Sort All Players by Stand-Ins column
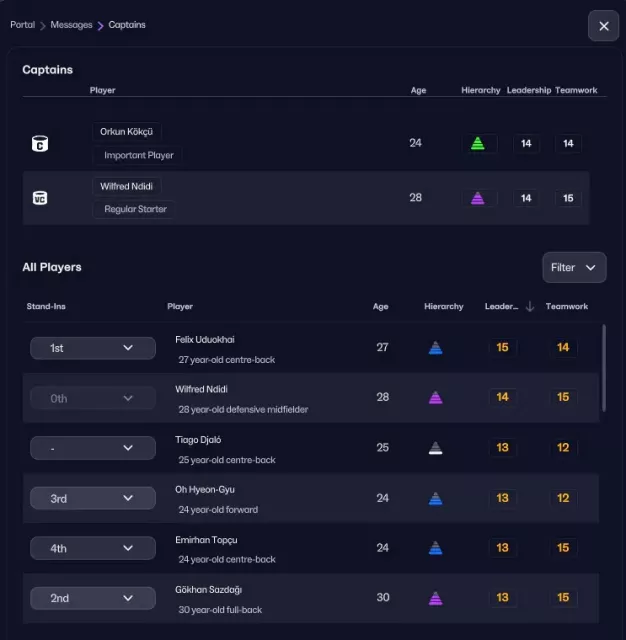This screenshot has width=626, height=640. (46, 306)
